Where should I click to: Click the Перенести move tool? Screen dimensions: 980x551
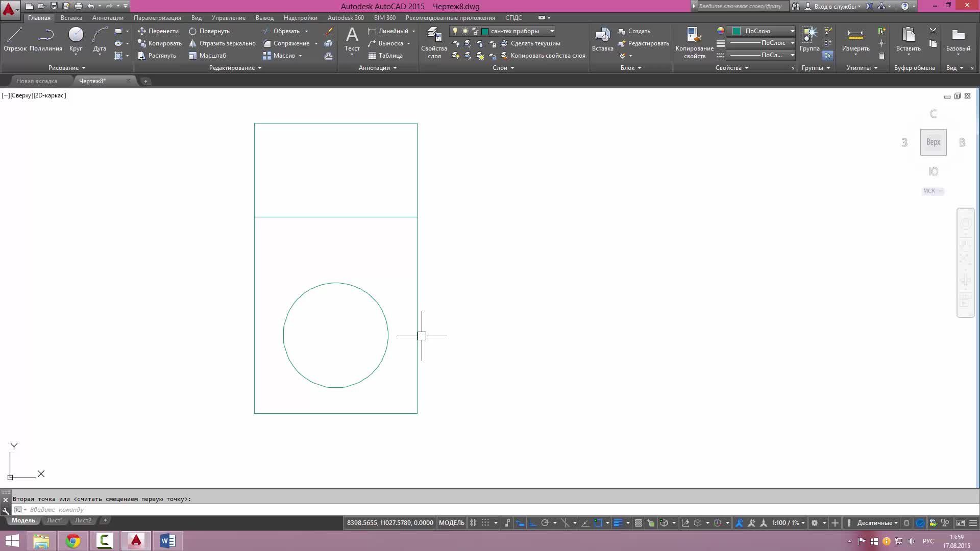point(158,31)
